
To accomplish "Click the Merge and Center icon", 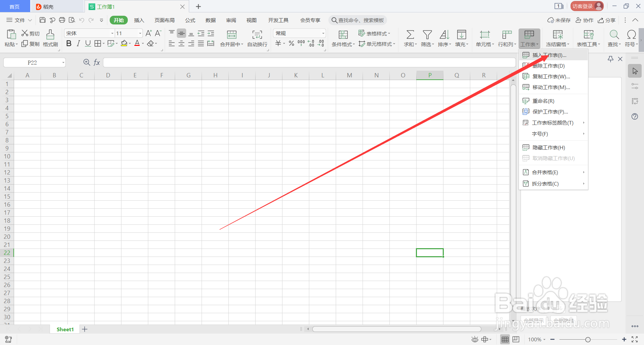I will click(x=232, y=34).
